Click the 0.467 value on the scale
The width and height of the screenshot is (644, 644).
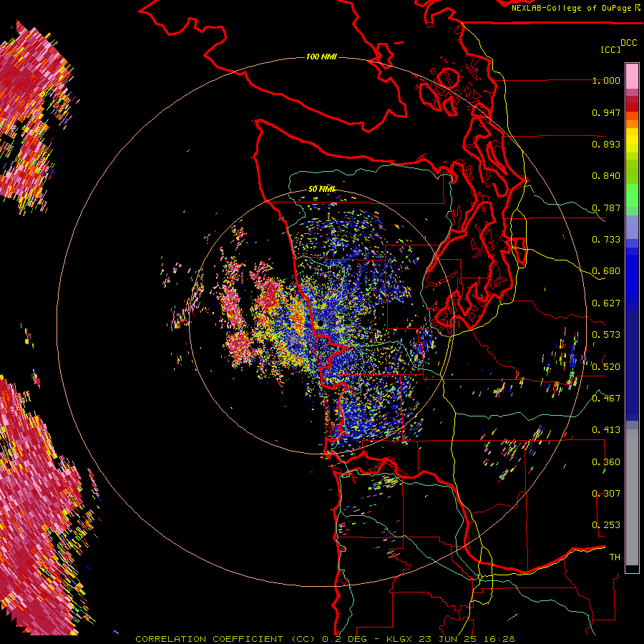(x=606, y=398)
